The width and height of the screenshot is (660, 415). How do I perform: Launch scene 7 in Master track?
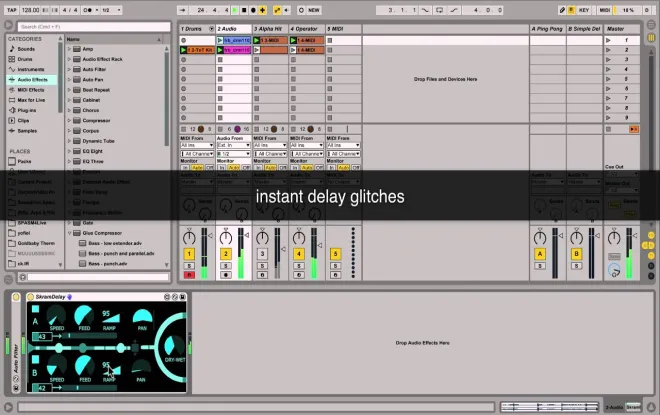pos(608,98)
